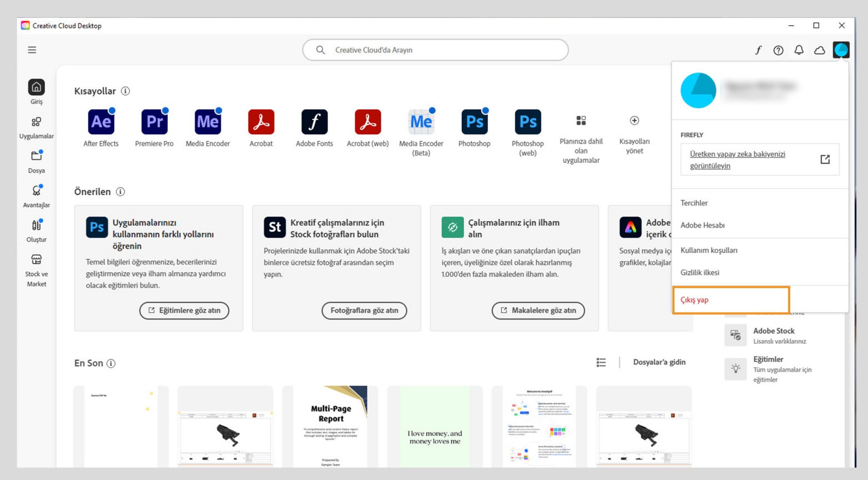Launch Media Encoder shortcut

point(208,122)
